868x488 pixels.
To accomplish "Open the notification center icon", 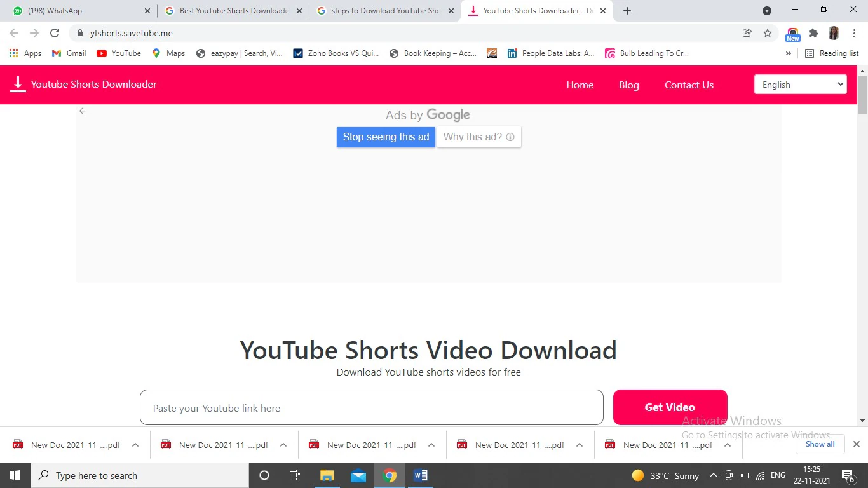I will 848,475.
